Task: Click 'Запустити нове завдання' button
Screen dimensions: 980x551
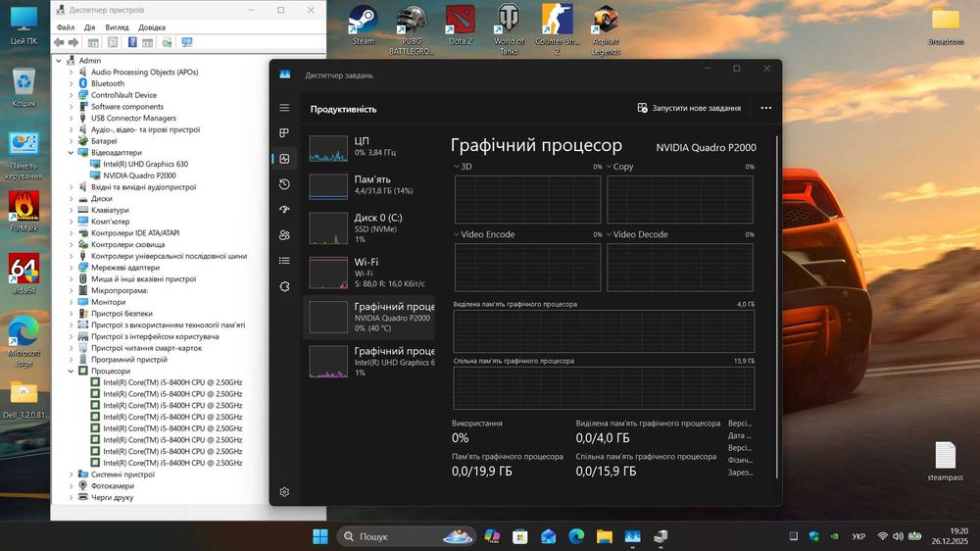Action: (x=689, y=108)
